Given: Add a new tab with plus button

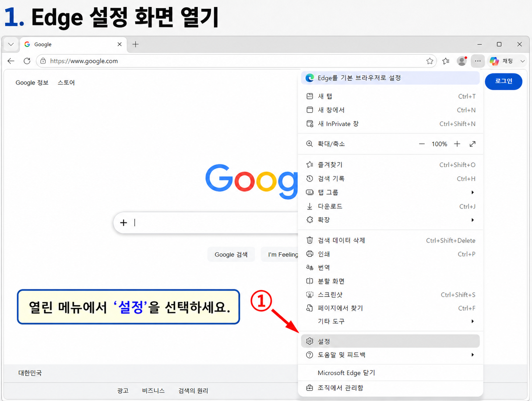Looking at the screenshot, I should click(135, 44).
